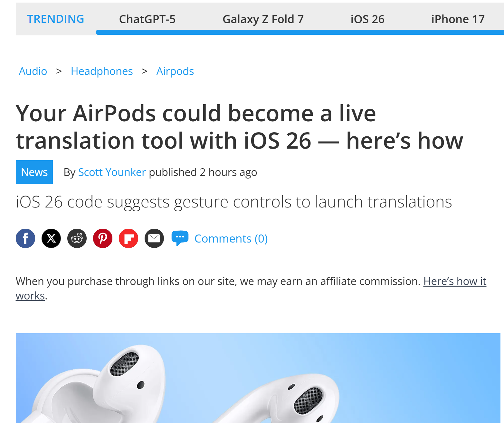The width and height of the screenshot is (504, 423).
Task: Share article on Reddit
Action: coord(77,238)
